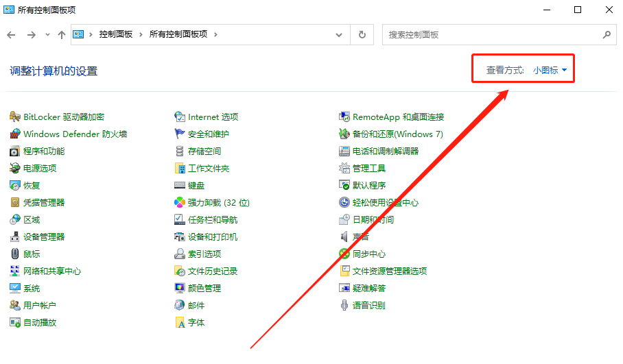Open the 鼠标 icon
The width and height of the screenshot is (623, 364).
(x=15, y=254)
